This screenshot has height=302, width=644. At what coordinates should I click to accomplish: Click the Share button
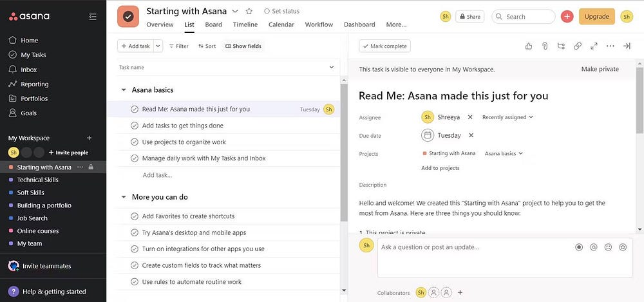click(x=470, y=17)
